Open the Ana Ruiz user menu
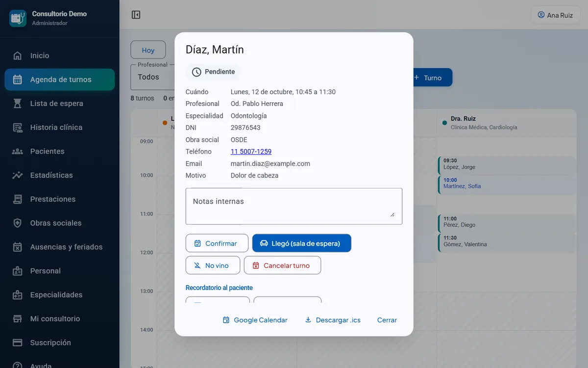Screen dimensions: 588x368 coord(555,15)
